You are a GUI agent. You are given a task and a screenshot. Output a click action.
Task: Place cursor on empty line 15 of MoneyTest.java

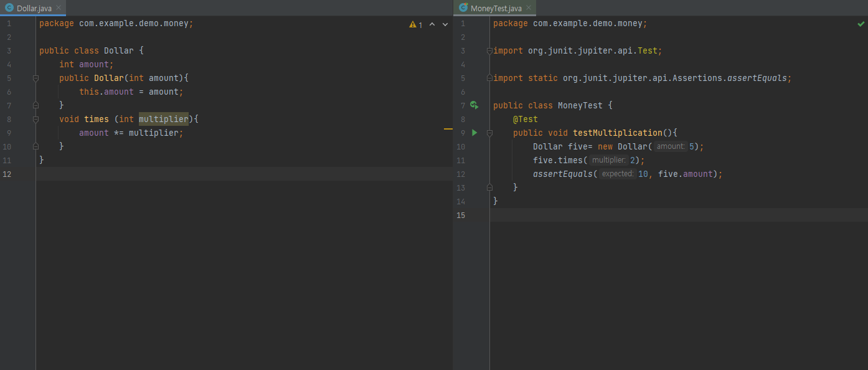(x=679, y=215)
